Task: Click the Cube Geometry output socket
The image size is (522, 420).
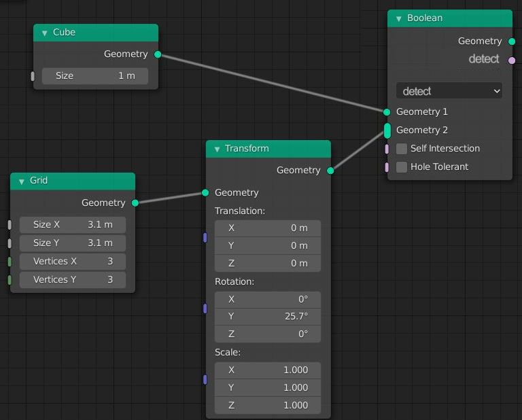Action: click(158, 54)
